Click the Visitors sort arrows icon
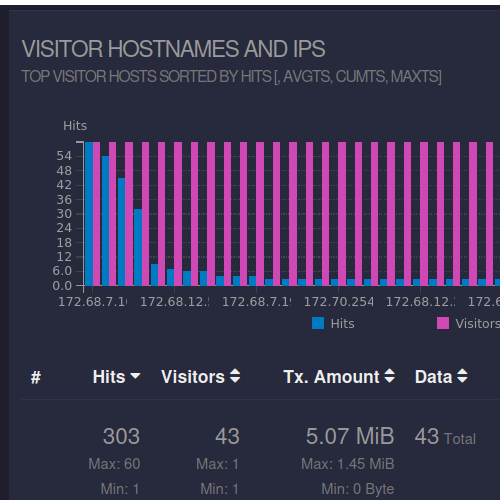 click(x=235, y=376)
